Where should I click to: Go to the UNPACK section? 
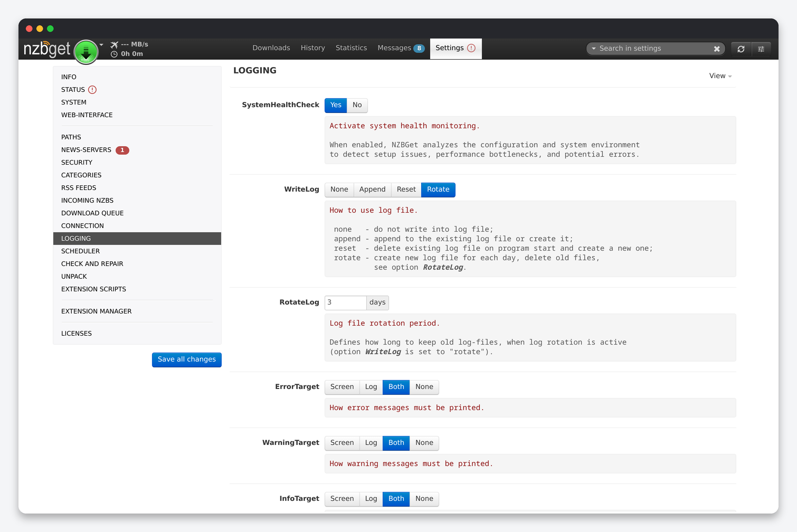137,277
